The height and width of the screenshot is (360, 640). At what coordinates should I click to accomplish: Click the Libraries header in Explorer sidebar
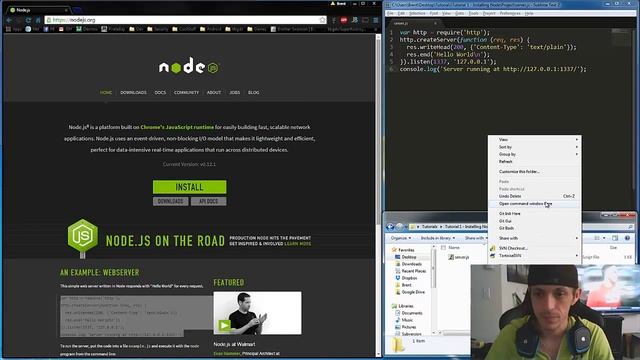tap(402, 306)
